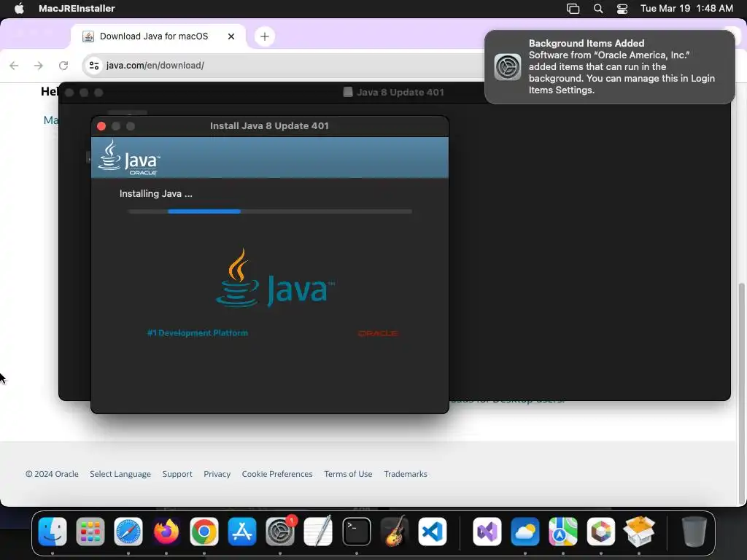Select the Download Java for macOS tab
The height and width of the screenshot is (560, 747).
click(158, 36)
